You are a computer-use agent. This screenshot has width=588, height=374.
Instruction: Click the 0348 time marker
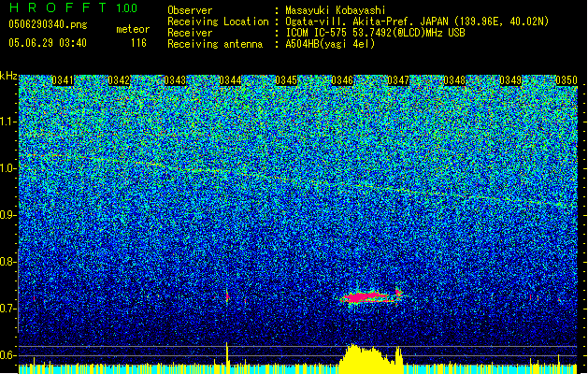454,80
